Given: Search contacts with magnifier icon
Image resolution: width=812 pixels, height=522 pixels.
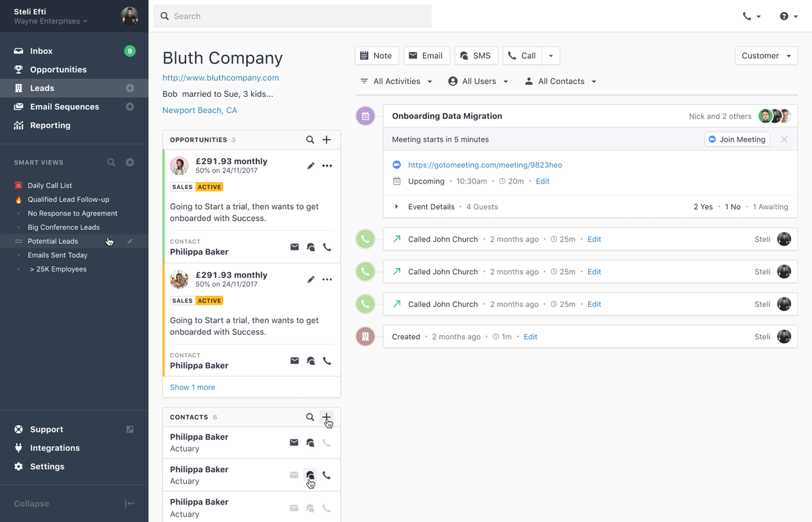Looking at the screenshot, I should [x=310, y=418].
